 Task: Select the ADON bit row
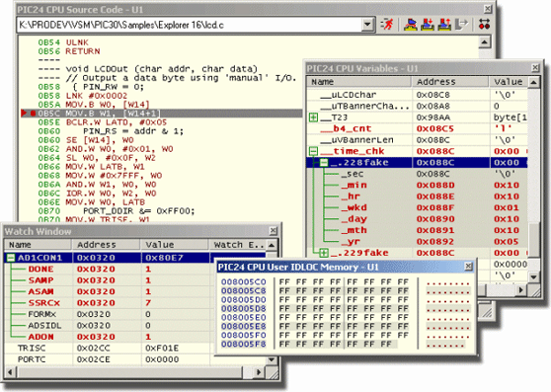109,337
